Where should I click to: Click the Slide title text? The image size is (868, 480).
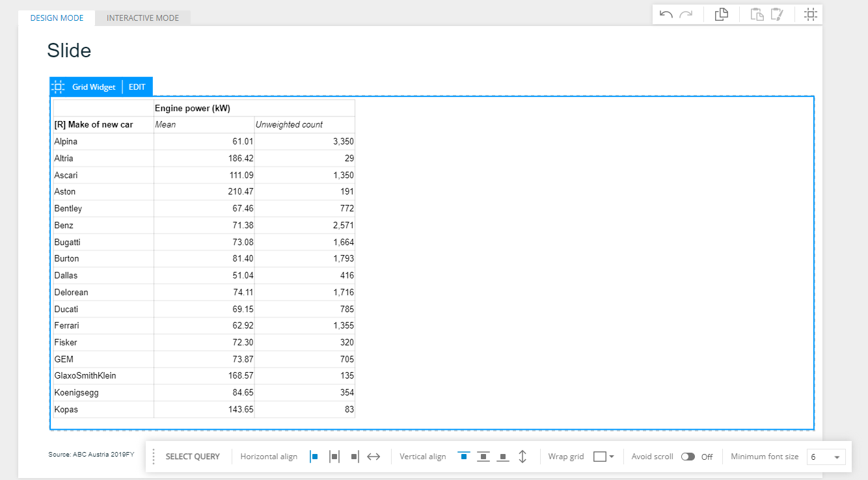pyautogui.click(x=69, y=50)
